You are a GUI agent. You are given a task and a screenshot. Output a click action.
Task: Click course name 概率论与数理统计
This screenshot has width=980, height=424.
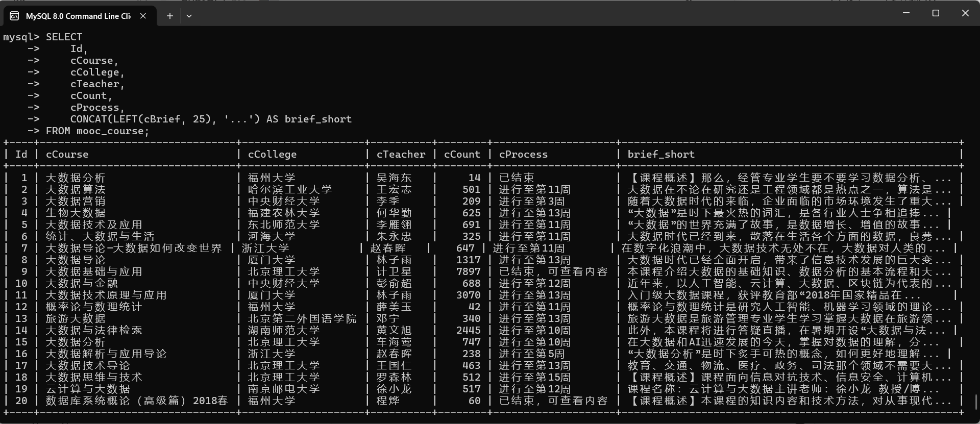pos(94,307)
